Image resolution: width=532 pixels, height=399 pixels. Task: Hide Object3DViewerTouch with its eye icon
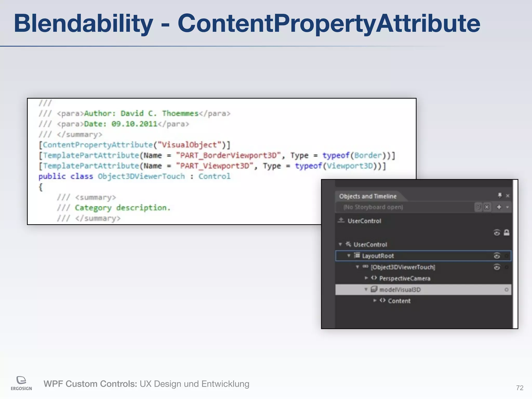497,267
